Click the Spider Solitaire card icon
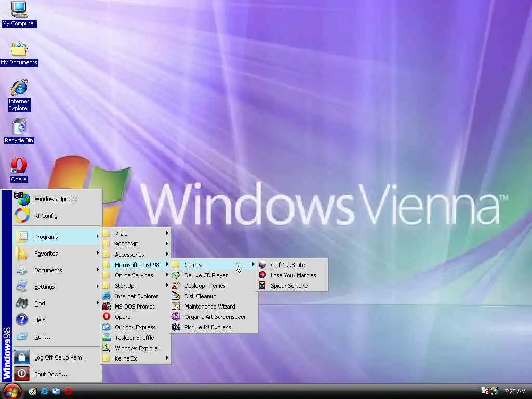Screen dimensions: 532x399 [262, 286]
